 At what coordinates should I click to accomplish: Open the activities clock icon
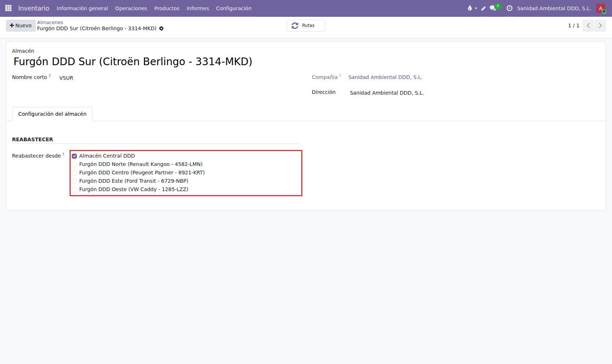pos(509,8)
